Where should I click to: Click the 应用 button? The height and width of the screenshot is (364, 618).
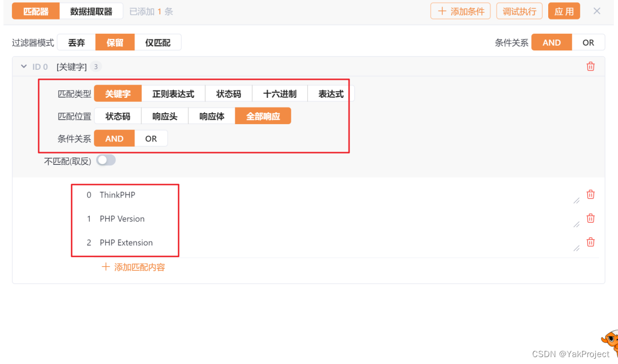coord(564,11)
